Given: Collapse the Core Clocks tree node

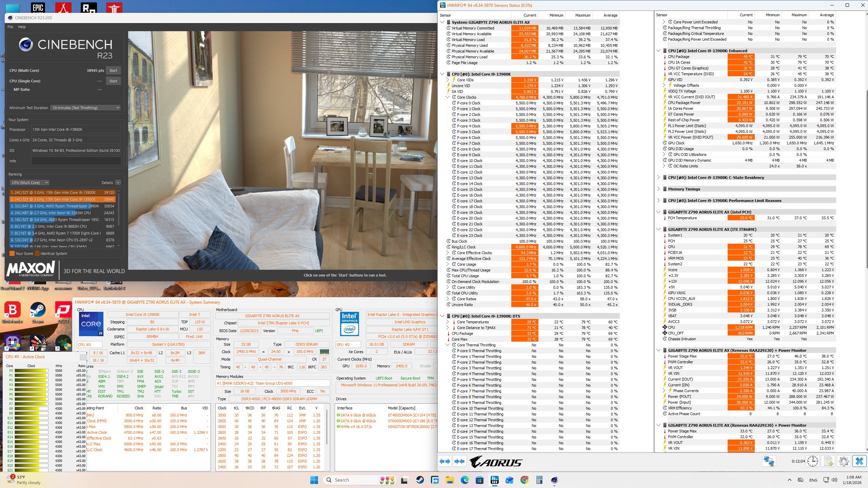Looking at the screenshot, I should coord(448,97).
